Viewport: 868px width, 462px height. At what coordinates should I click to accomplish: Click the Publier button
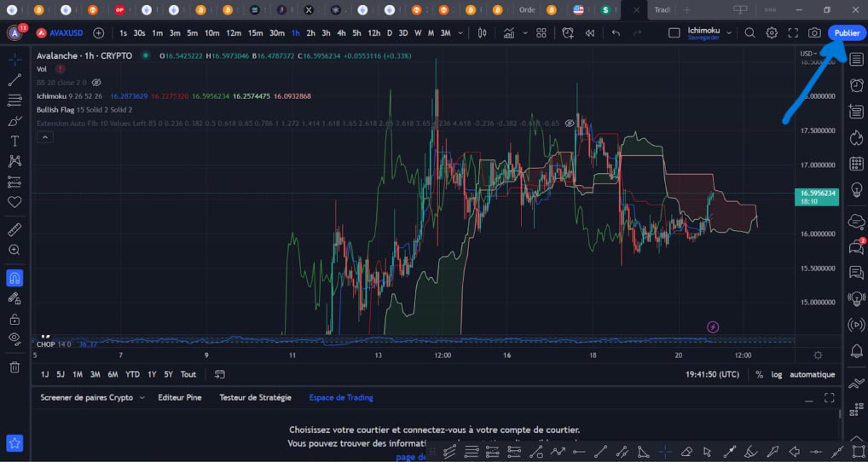pyautogui.click(x=847, y=33)
